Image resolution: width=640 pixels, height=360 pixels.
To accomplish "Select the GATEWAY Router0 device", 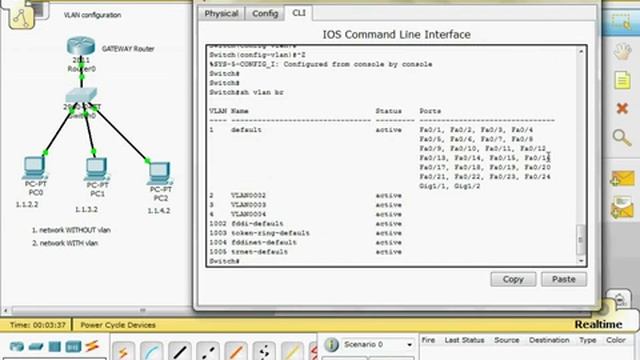I will (x=81, y=46).
